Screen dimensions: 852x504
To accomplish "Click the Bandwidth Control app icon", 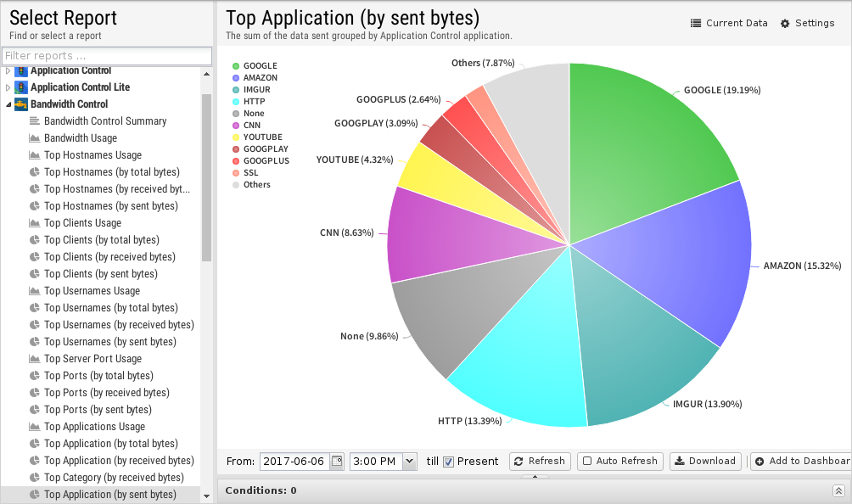I will pos(21,104).
